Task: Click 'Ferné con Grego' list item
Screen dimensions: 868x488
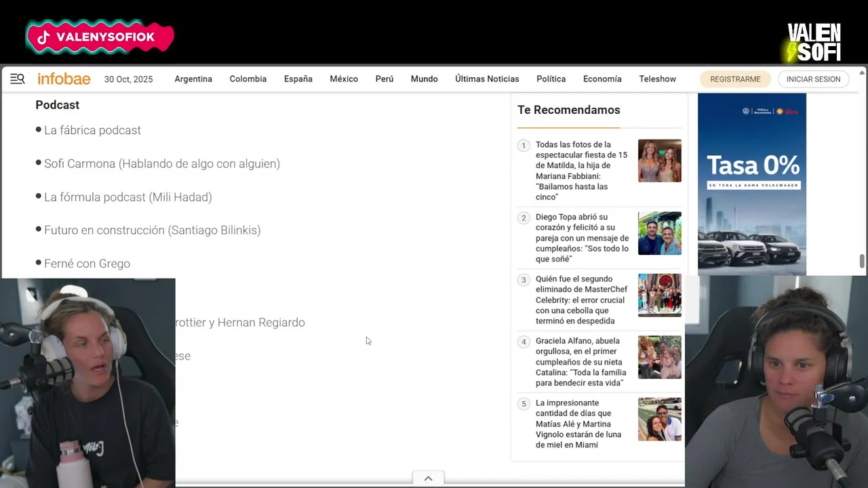Action: [x=87, y=264]
